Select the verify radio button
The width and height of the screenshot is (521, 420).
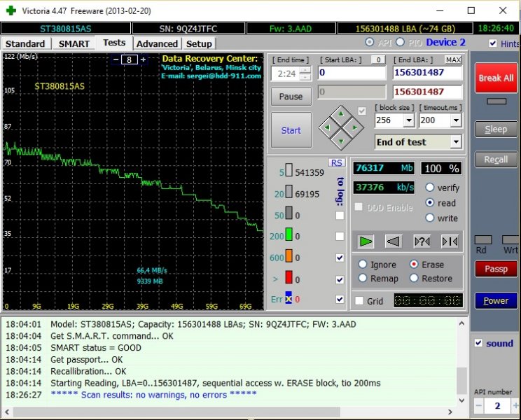tap(431, 188)
